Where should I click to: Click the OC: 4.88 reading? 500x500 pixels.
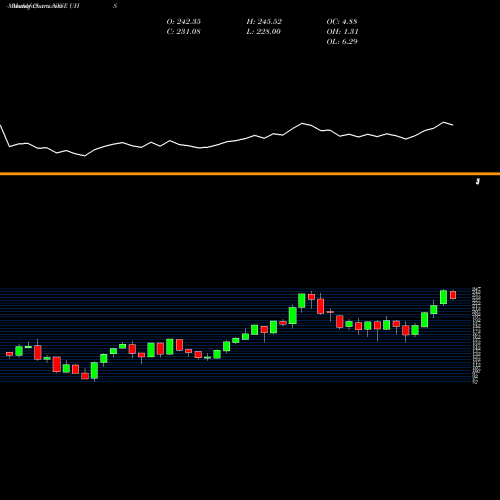(342, 22)
